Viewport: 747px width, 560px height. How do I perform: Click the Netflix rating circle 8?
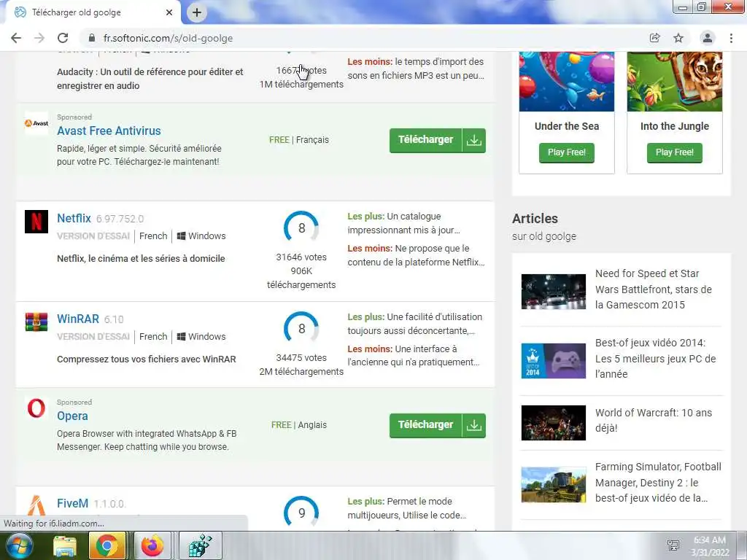coord(301,228)
